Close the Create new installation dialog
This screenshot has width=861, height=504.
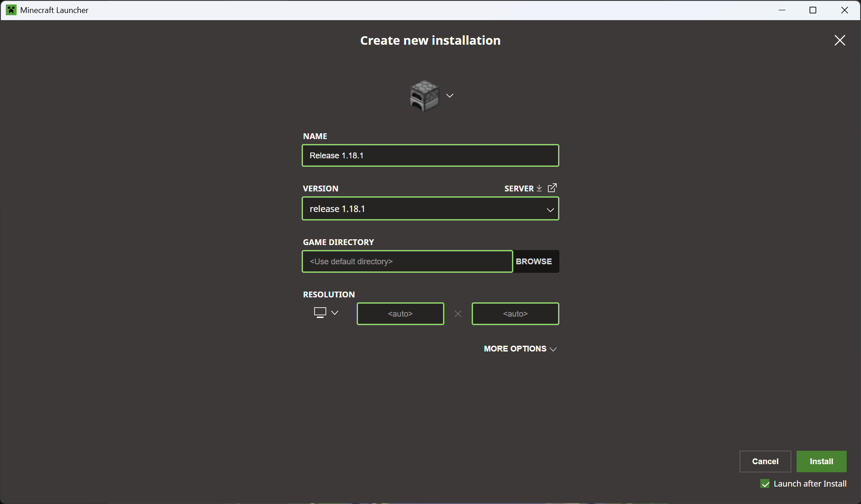pos(840,40)
